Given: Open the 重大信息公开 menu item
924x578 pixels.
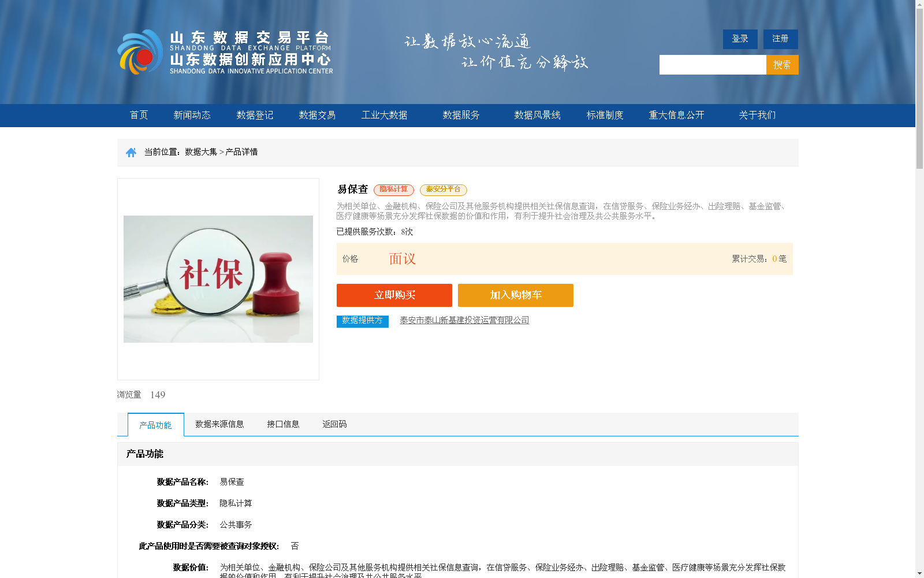Looking at the screenshot, I should pyautogui.click(x=676, y=115).
